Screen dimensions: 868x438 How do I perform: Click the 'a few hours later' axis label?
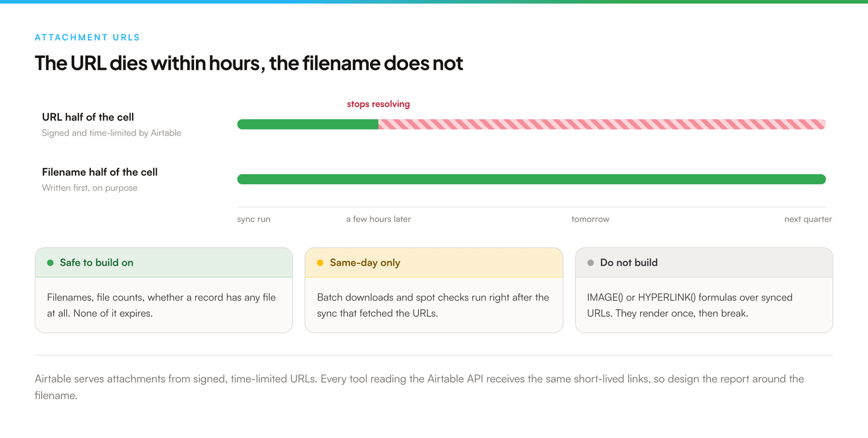379,219
